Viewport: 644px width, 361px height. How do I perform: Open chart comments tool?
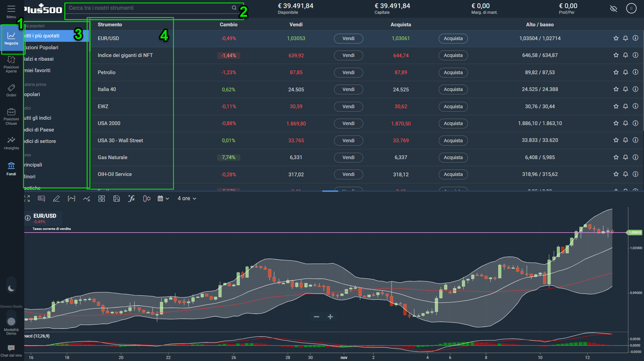[41, 199]
